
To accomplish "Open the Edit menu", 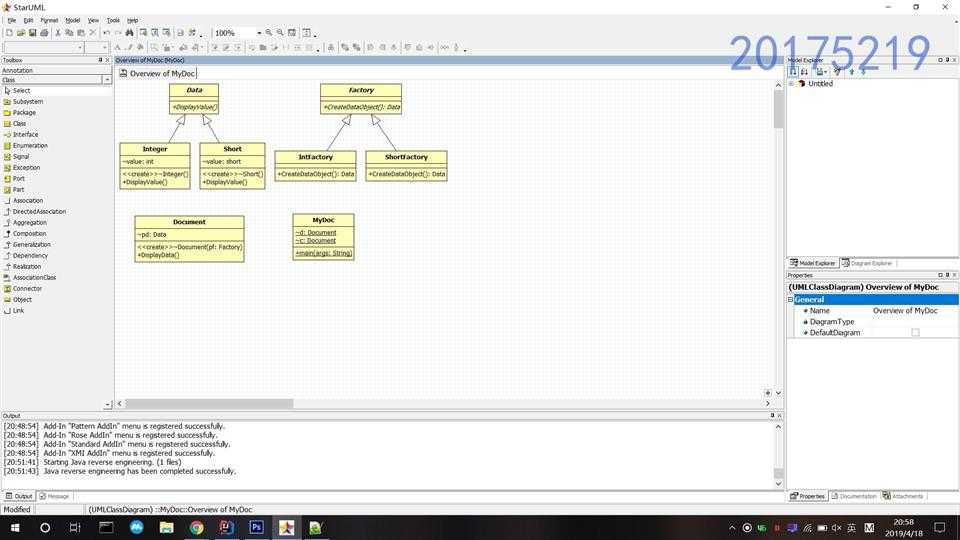I will pos(28,20).
